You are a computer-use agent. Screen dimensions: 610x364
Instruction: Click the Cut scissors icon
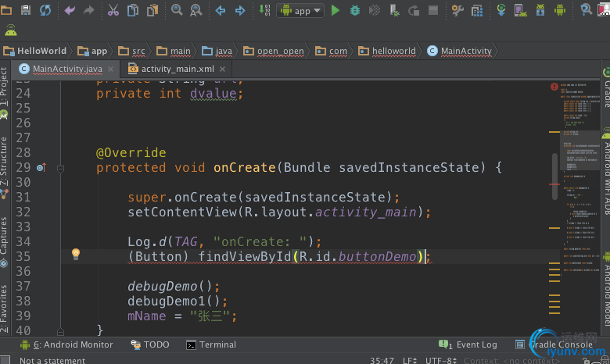tap(113, 10)
